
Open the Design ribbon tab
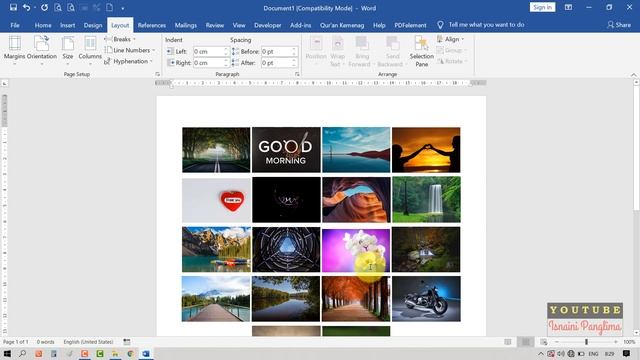pyautogui.click(x=93, y=25)
